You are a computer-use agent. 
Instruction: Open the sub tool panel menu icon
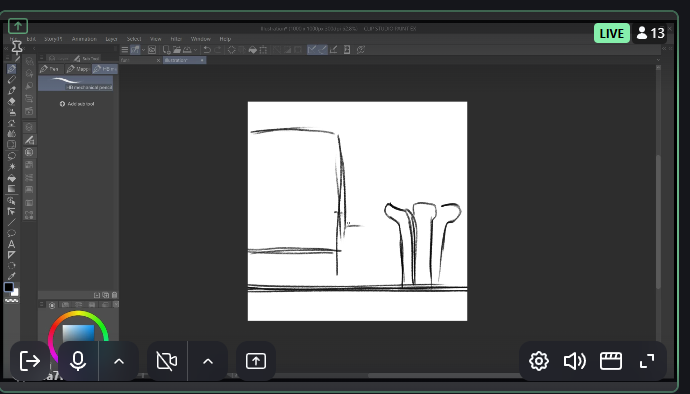(x=42, y=58)
